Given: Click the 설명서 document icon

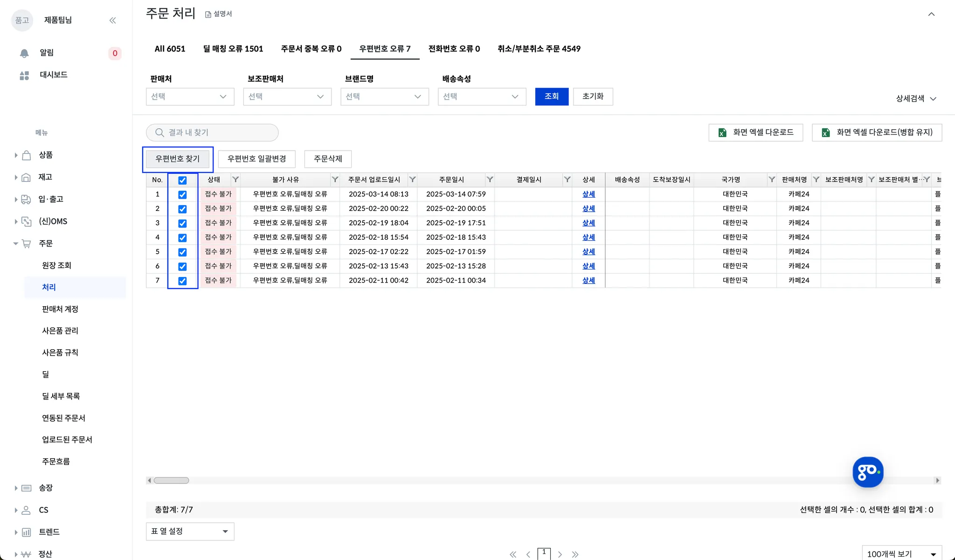Looking at the screenshot, I should 208,14.
